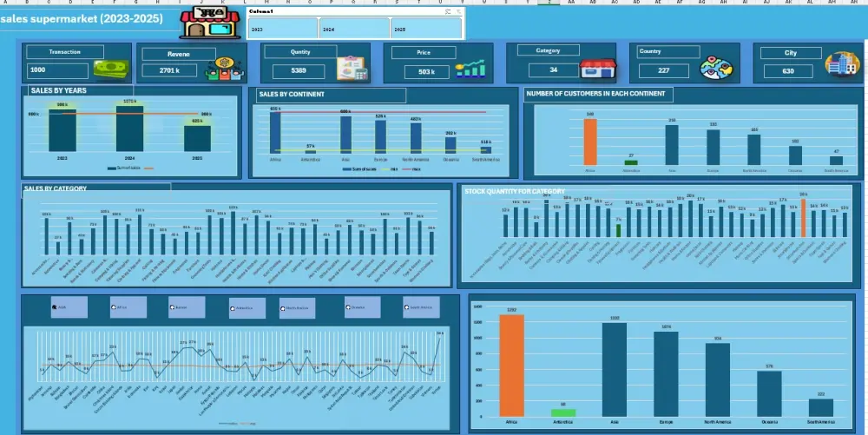Click the Price value box showing 503 k

(x=426, y=72)
